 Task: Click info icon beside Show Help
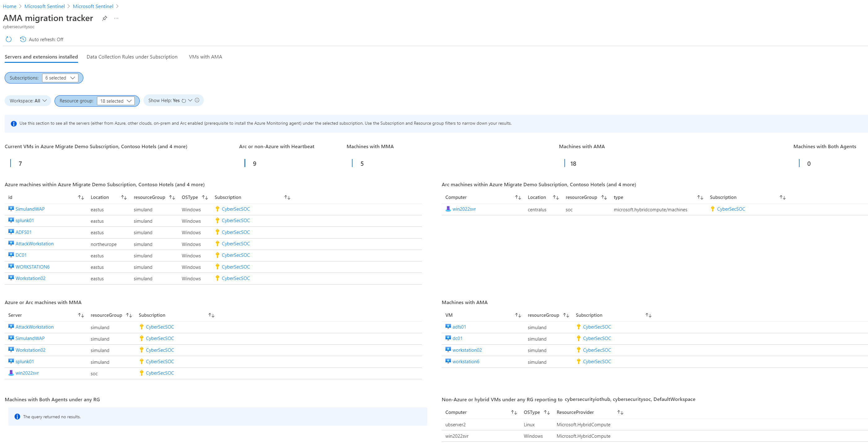pos(197,100)
